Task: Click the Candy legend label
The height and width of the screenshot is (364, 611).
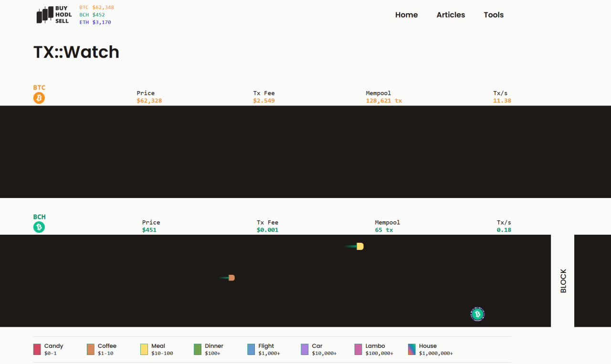Action: pyautogui.click(x=53, y=346)
